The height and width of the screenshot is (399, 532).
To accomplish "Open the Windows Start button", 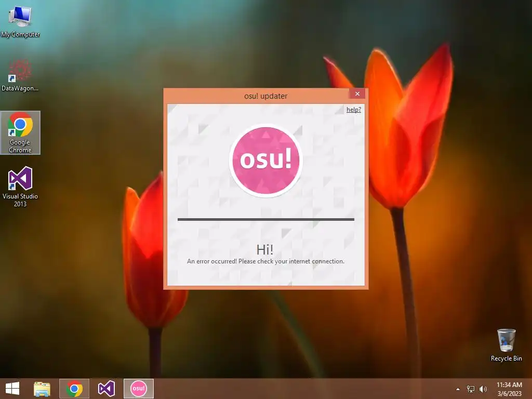I will click(x=12, y=389).
